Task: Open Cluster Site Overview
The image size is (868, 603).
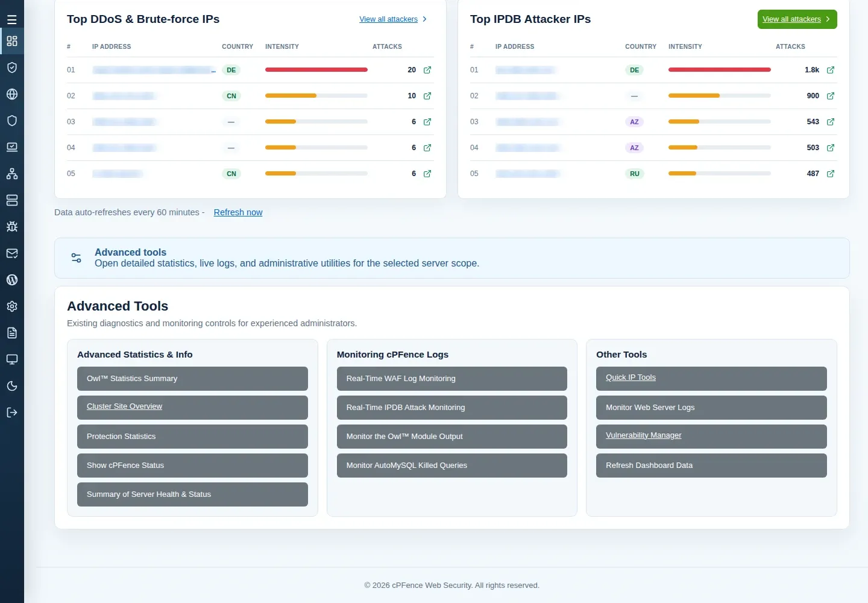Action: (192, 408)
